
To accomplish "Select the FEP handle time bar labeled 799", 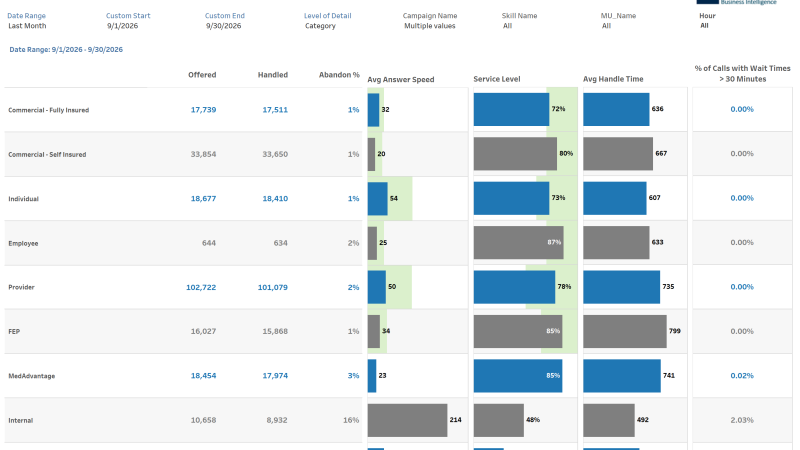I will [x=625, y=331].
